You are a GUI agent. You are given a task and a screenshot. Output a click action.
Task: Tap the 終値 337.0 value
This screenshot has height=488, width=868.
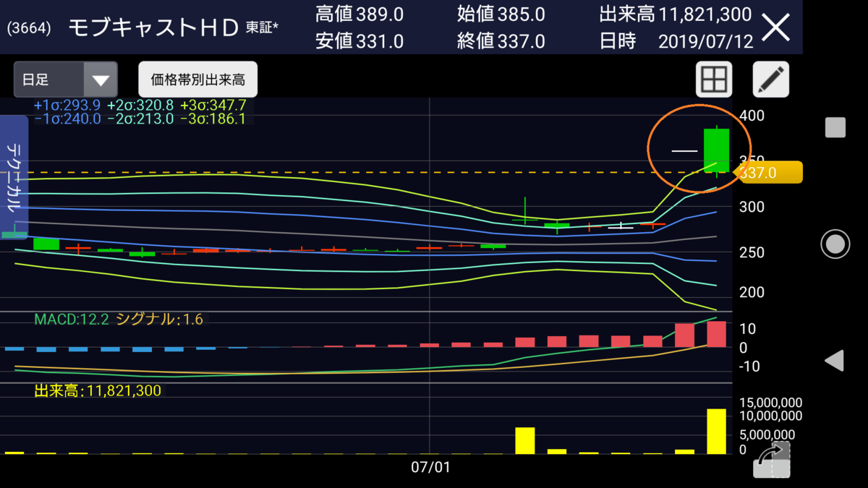pyautogui.click(x=501, y=40)
